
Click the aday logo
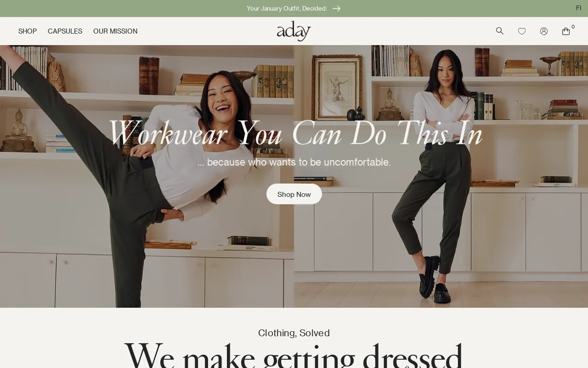tap(294, 31)
